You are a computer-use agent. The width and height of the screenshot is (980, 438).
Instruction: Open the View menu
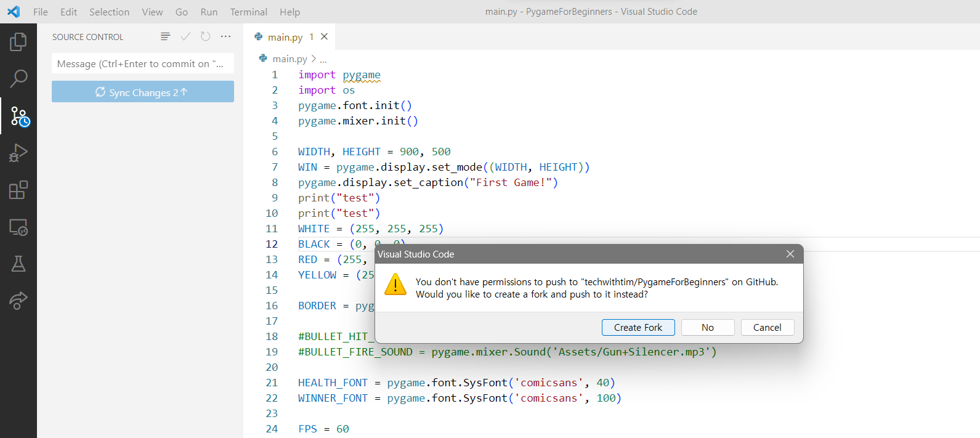[x=153, y=12]
